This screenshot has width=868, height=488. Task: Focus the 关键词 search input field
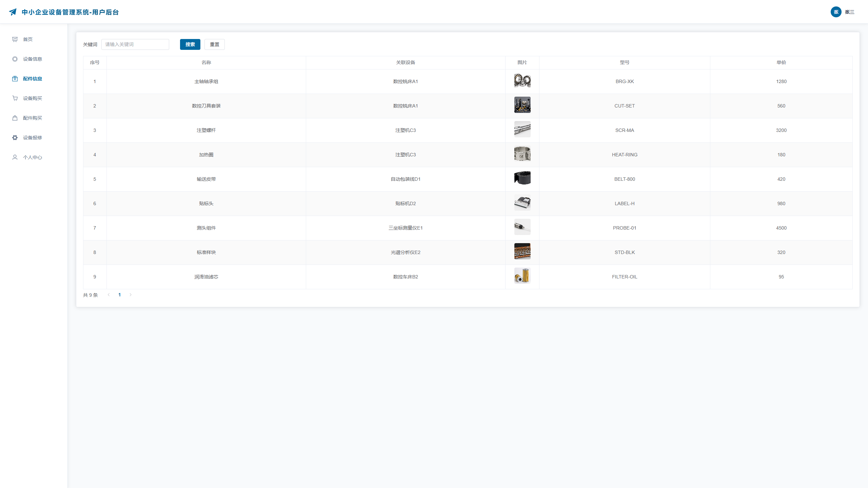pos(135,44)
